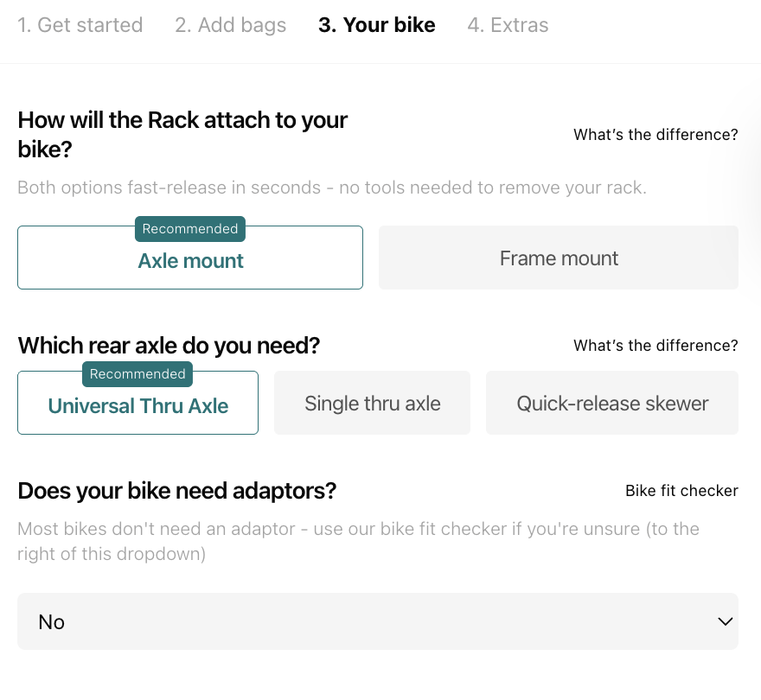
Task: Open What's the difference for rear axle
Action: [x=655, y=346]
